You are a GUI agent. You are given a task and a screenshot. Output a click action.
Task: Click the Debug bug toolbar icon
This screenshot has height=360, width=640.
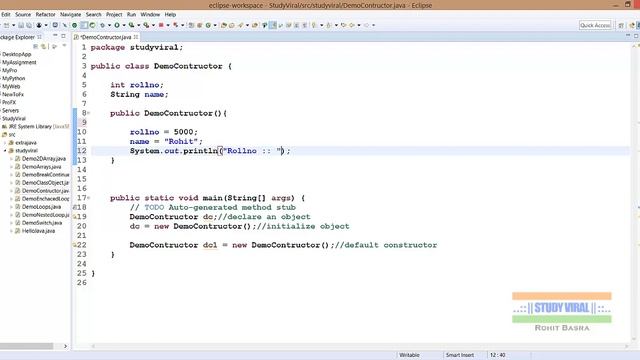[x=102, y=25]
